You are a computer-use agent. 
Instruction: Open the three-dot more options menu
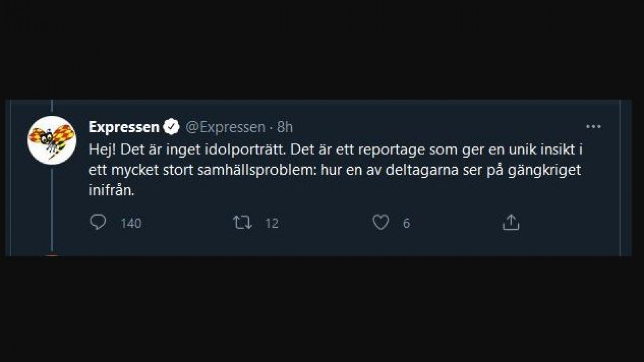tap(593, 127)
